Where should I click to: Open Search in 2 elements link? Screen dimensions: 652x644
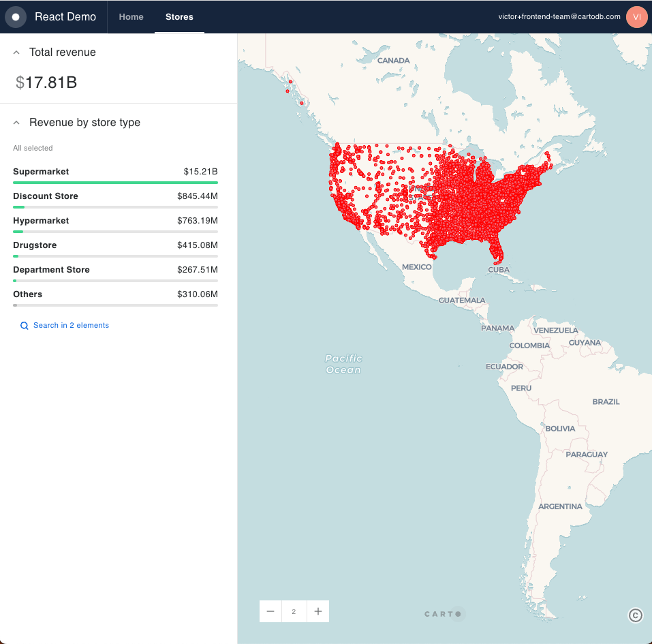coord(71,326)
